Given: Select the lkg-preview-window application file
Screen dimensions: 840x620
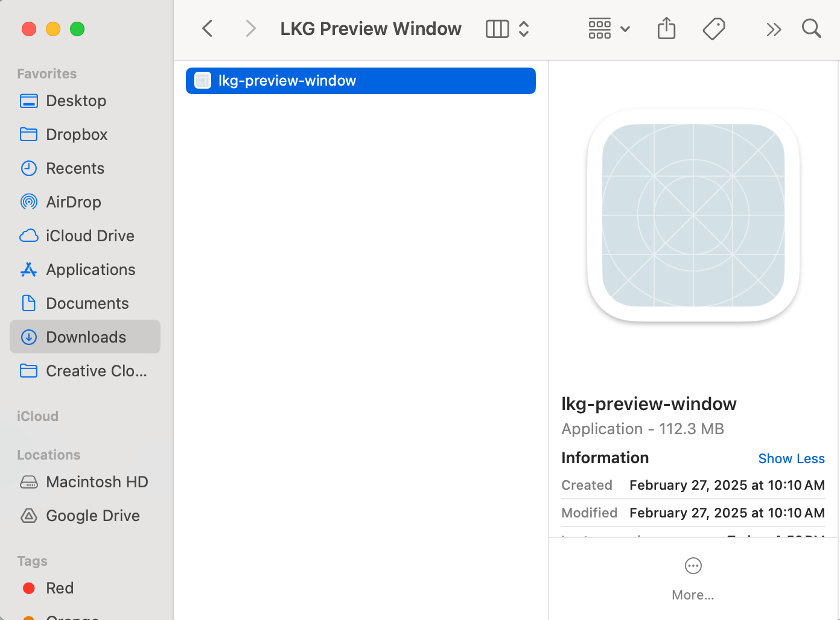Looking at the screenshot, I should tap(360, 81).
